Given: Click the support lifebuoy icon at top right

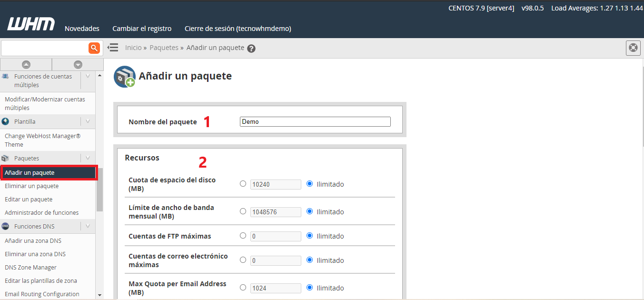Looking at the screenshot, I should [633, 48].
